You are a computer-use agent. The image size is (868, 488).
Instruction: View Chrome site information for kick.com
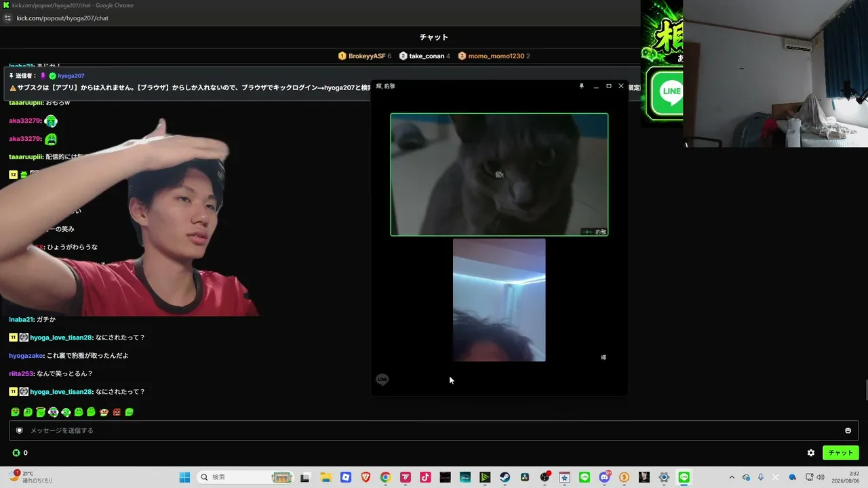click(8, 18)
